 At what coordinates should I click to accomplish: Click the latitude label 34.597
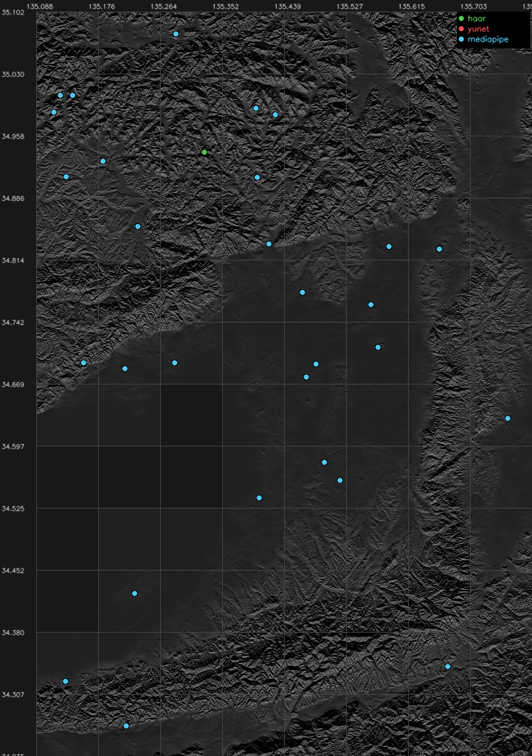13,446
